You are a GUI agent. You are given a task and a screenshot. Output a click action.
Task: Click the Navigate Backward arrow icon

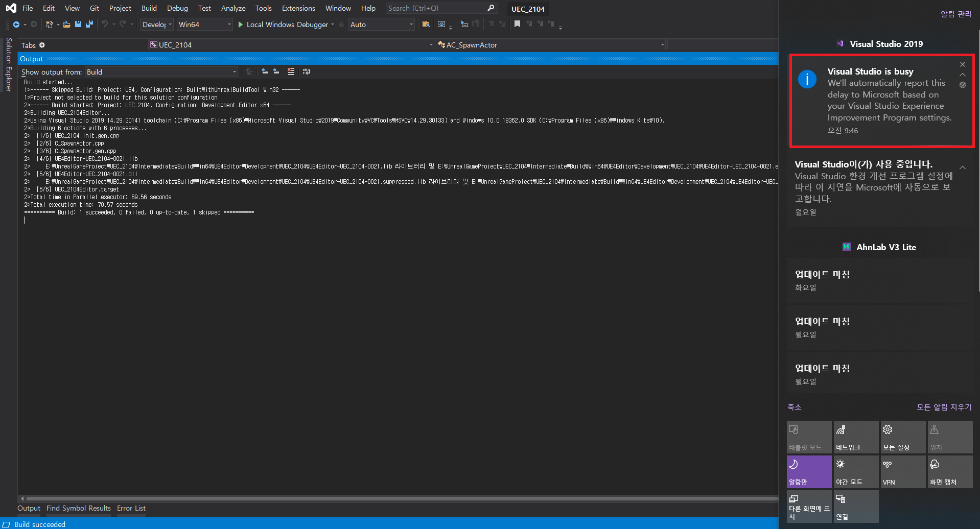pos(16,25)
